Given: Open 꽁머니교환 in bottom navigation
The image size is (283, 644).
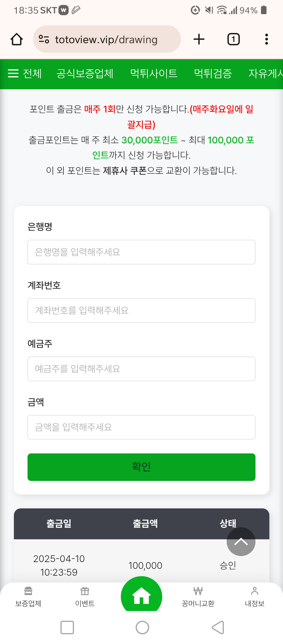Looking at the screenshot, I should point(198,597).
